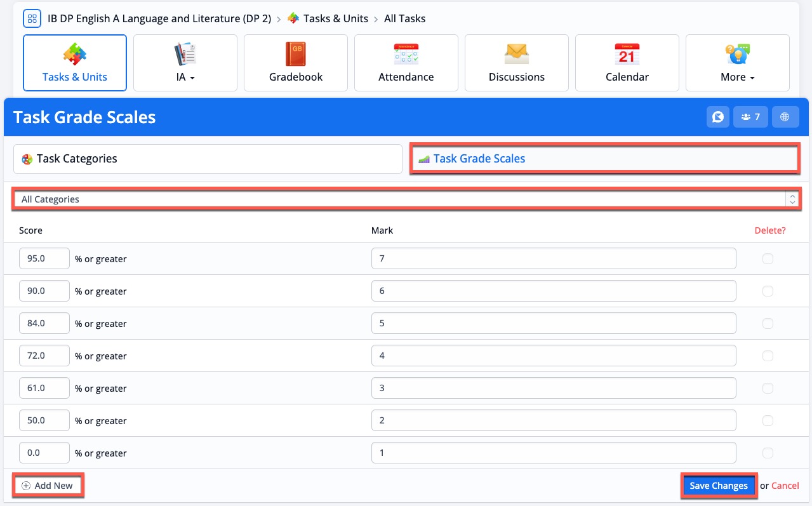Open the chat bubble icon in header
Image resolution: width=812 pixels, height=506 pixels.
718,117
